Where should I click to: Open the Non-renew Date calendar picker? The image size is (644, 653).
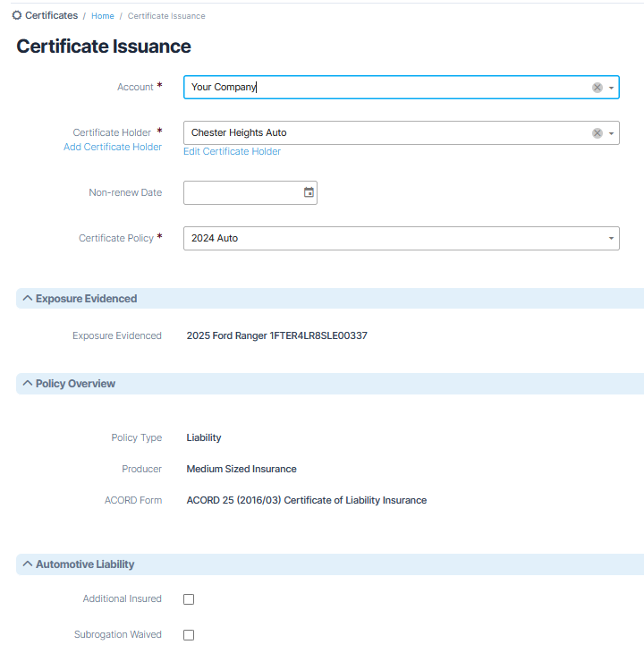click(309, 192)
